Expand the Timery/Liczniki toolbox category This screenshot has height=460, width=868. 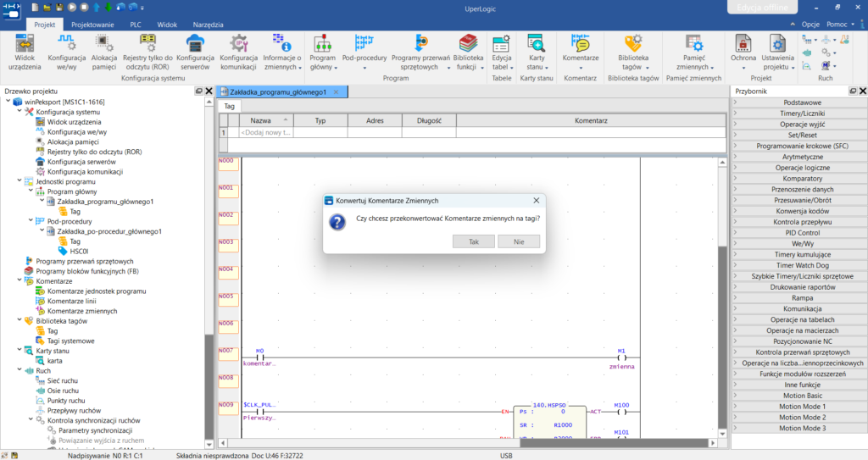(798, 113)
